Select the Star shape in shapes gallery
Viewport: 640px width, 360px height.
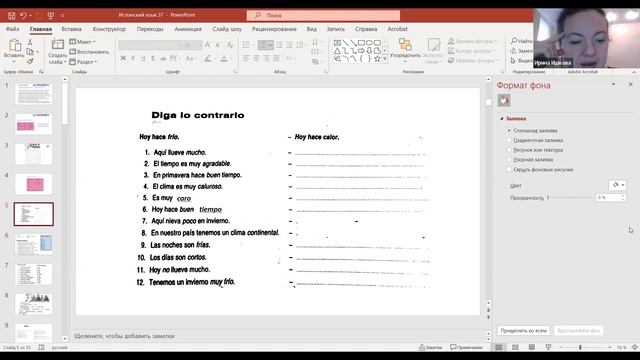[377, 59]
